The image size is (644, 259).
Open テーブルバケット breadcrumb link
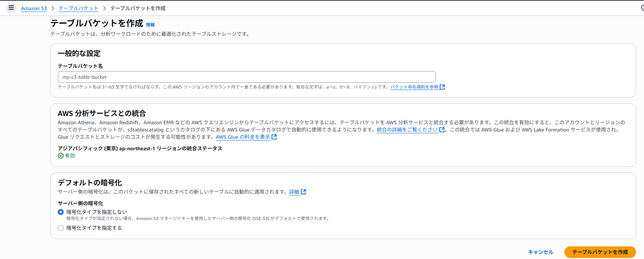[78, 8]
